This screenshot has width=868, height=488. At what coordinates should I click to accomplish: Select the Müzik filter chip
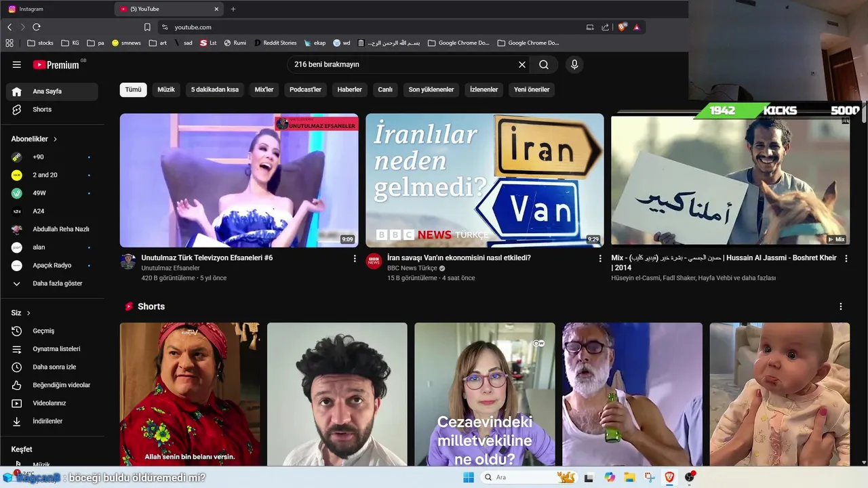click(x=166, y=89)
